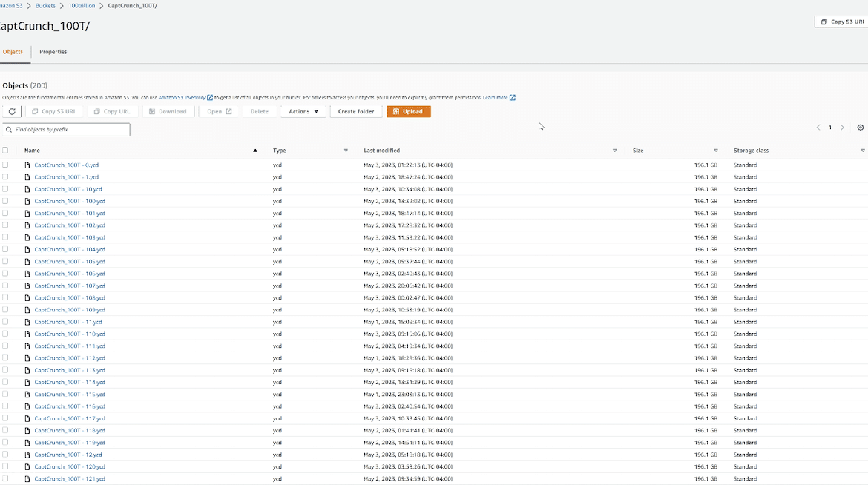Sort objects by the Name column arrow
Screen dimensions: 868x485
(x=255, y=151)
